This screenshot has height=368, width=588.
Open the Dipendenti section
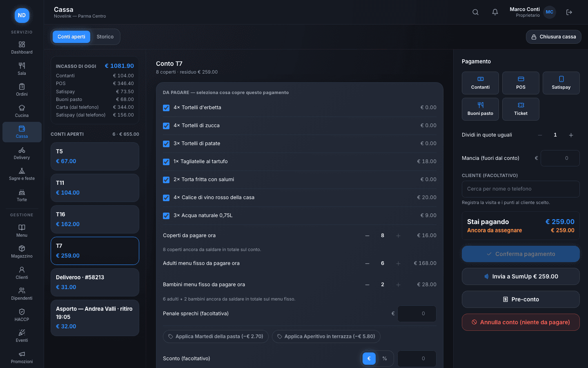[x=22, y=294]
